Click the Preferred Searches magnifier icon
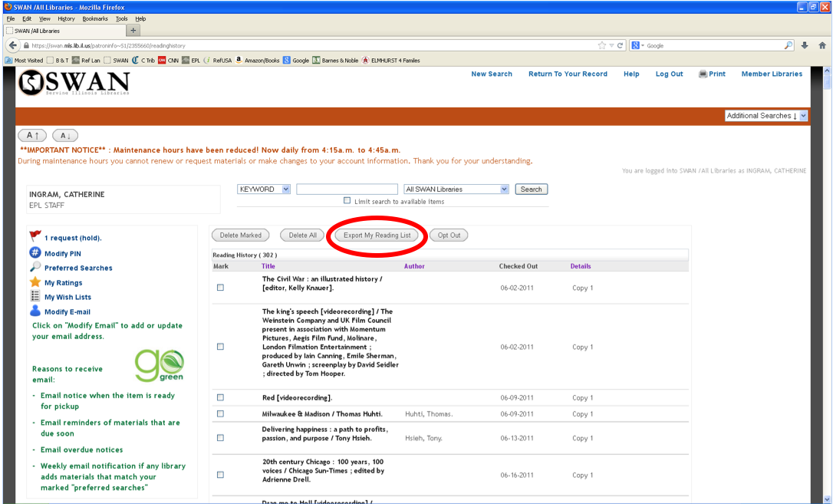The width and height of the screenshot is (833, 504). (35, 267)
